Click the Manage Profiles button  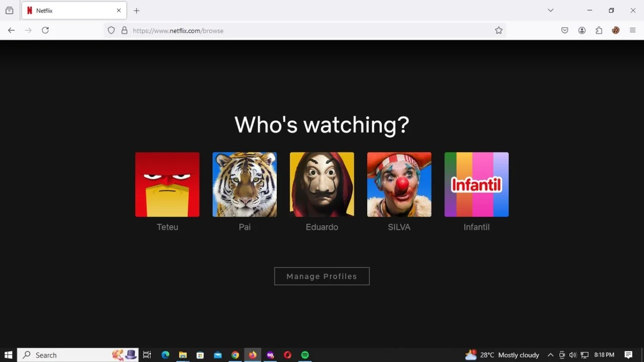tap(322, 276)
